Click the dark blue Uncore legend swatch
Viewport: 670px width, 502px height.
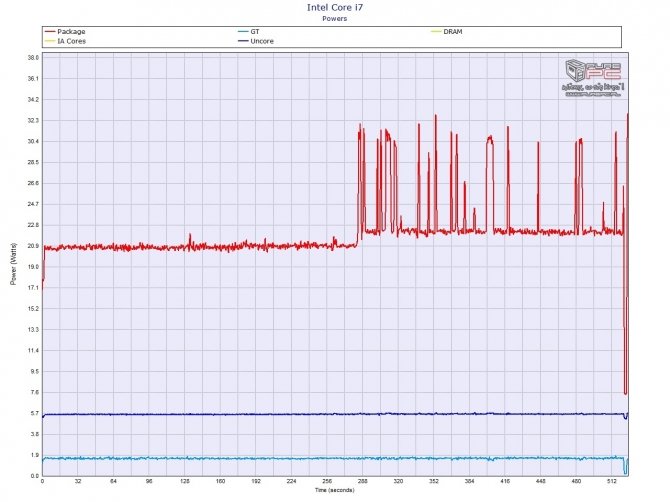coord(243,41)
